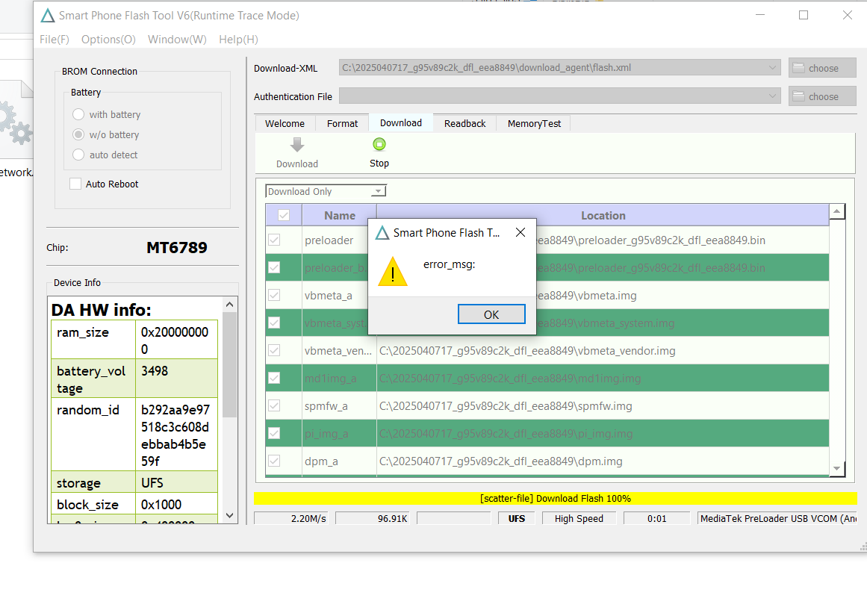Click the folder icon on Download-XML choose button
Image resolution: width=867 pixels, height=616 pixels.
coord(798,68)
